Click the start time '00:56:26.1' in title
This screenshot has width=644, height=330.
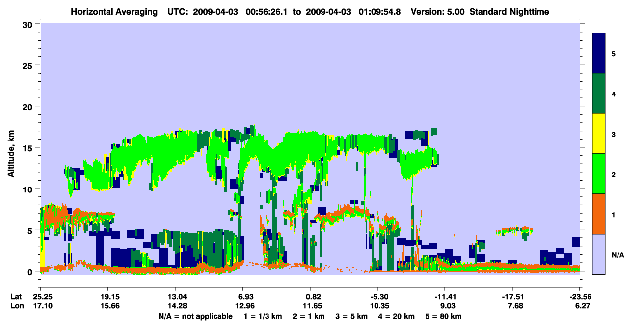point(267,11)
